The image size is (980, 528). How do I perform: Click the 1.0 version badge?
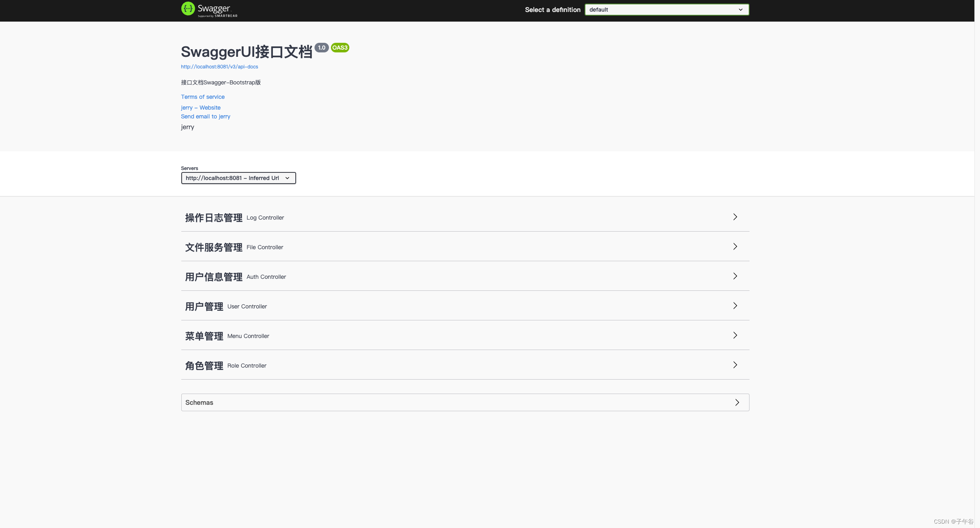click(321, 48)
